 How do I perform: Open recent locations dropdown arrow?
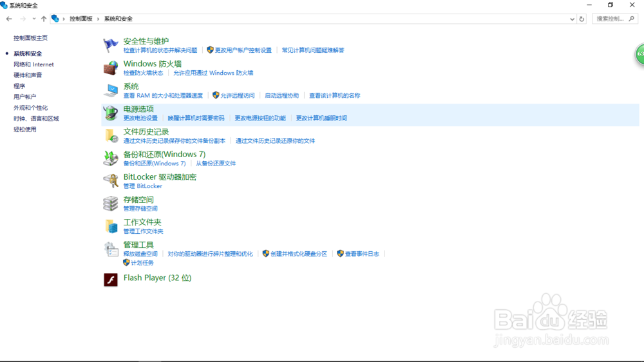[33, 19]
